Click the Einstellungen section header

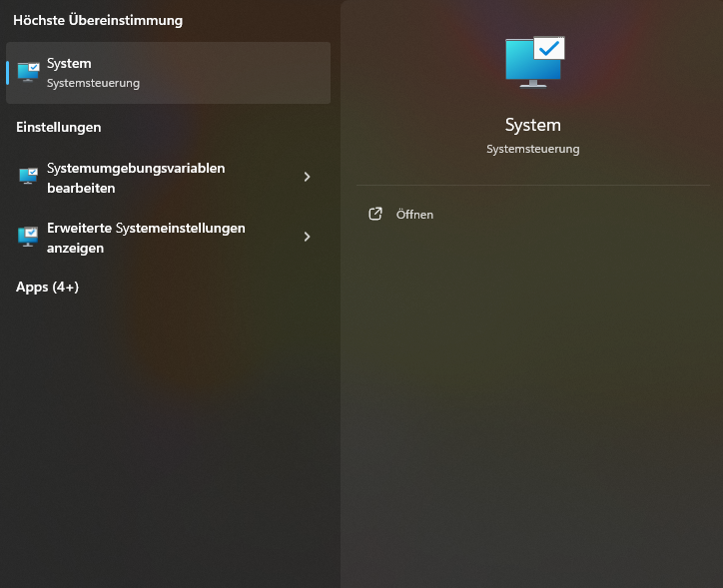coord(59,127)
